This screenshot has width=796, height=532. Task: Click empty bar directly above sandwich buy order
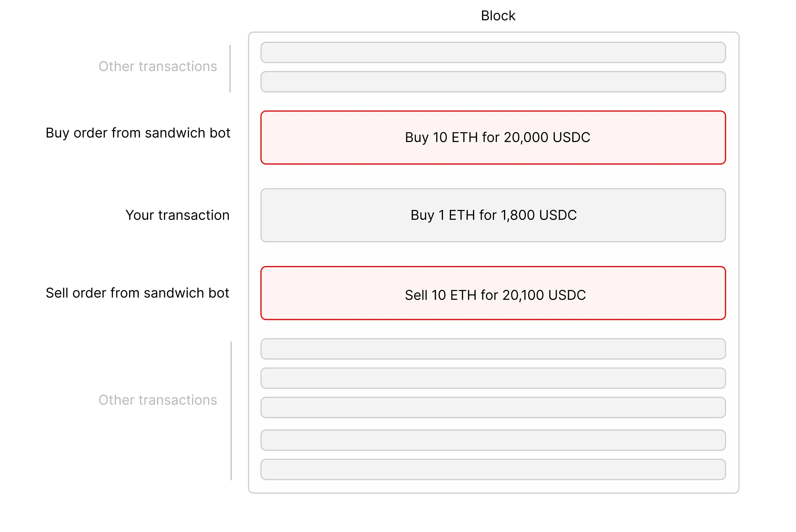click(493, 82)
